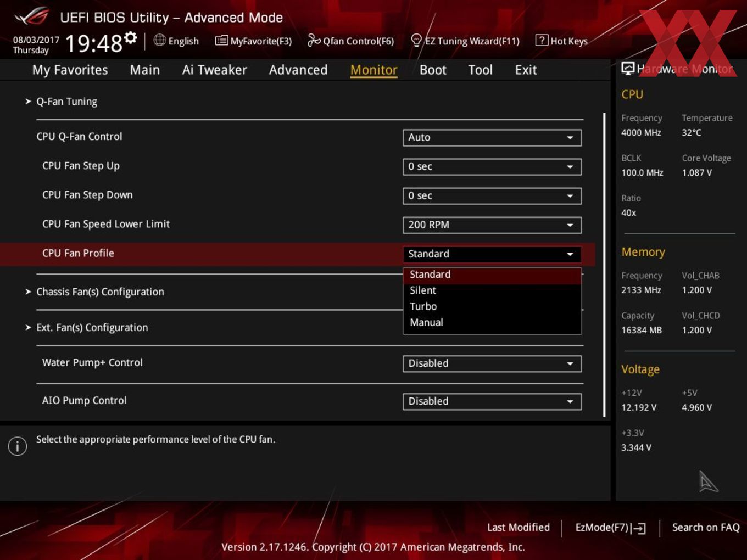
Task: Select the CPU Fan Step Down label
Action: coord(87,195)
